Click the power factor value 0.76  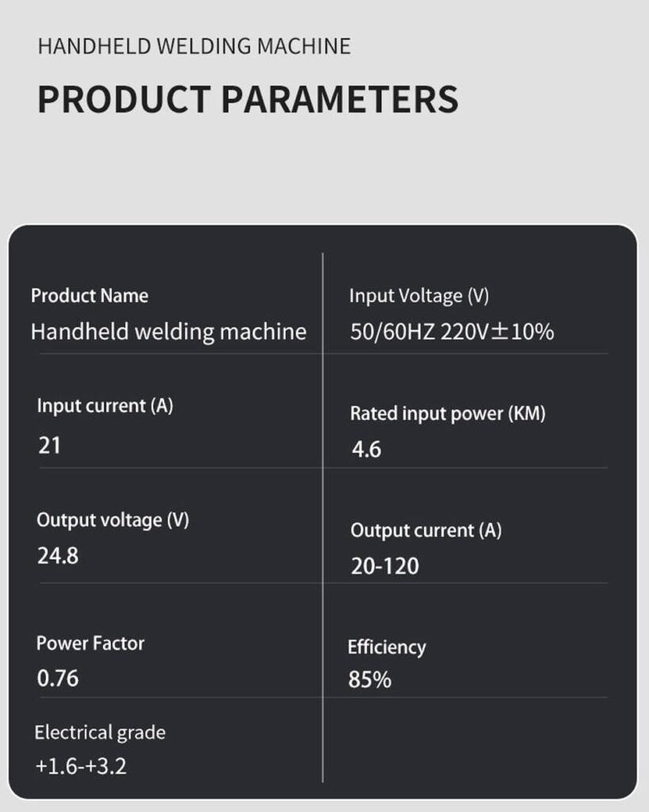tap(58, 679)
